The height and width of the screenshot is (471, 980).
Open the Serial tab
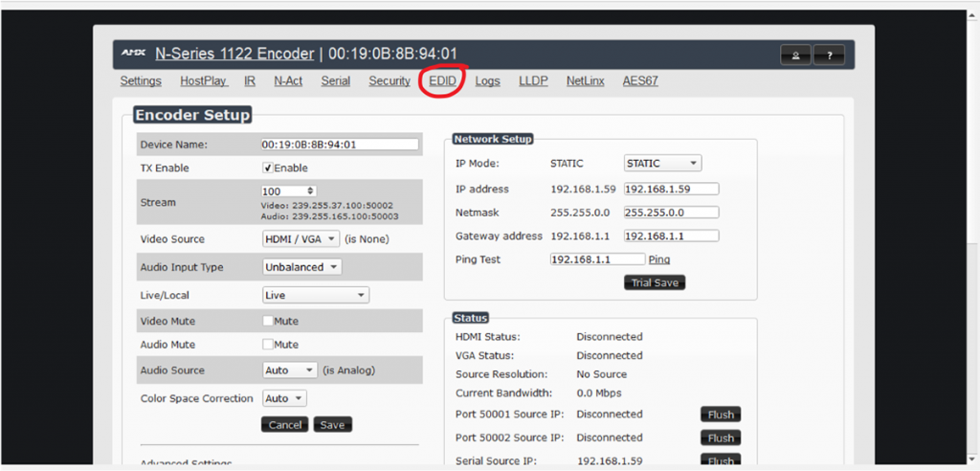tap(336, 80)
